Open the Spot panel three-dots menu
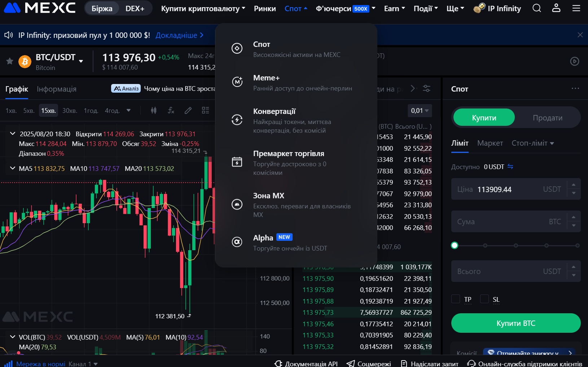The height and width of the screenshot is (367, 588). [x=575, y=88]
